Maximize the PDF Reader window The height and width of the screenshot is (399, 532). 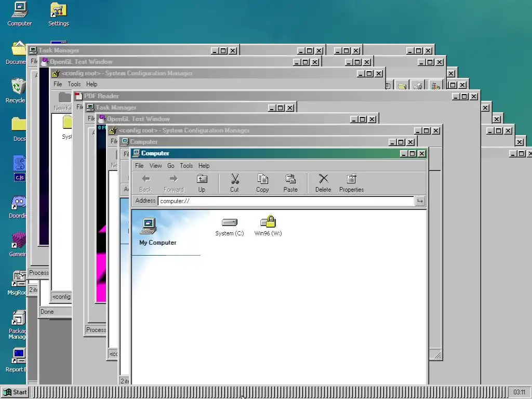[x=464, y=96]
